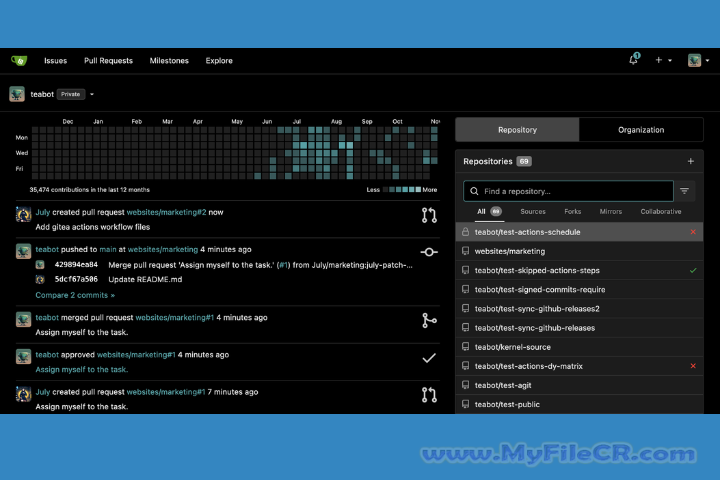Filter repositories by Sources

533,212
